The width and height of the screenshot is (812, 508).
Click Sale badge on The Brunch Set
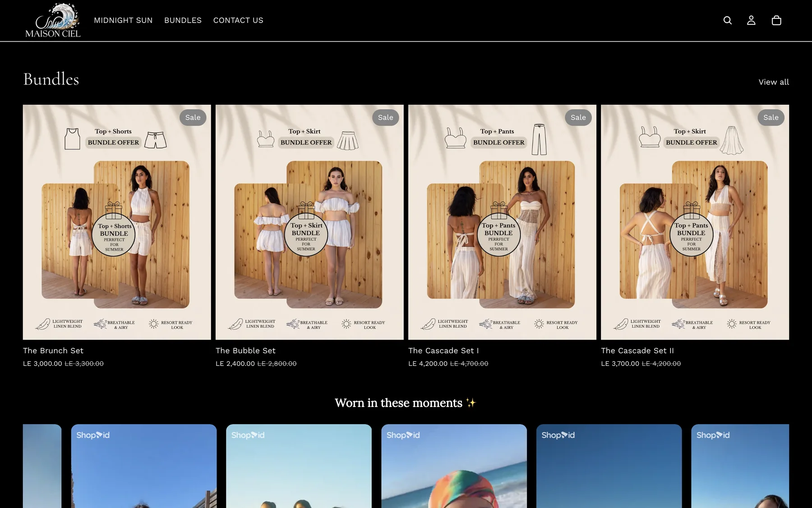click(193, 117)
